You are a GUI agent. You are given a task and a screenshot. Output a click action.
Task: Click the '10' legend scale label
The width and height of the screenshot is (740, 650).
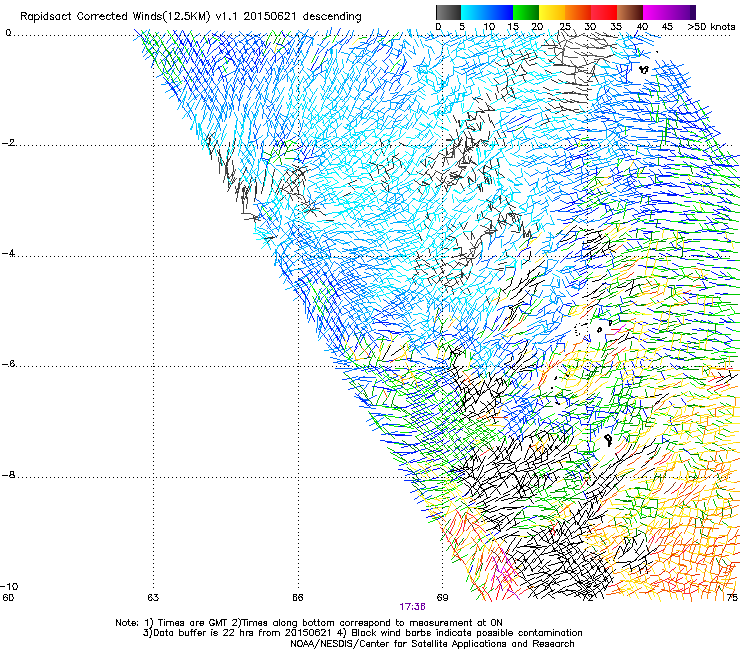coord(489,27)
